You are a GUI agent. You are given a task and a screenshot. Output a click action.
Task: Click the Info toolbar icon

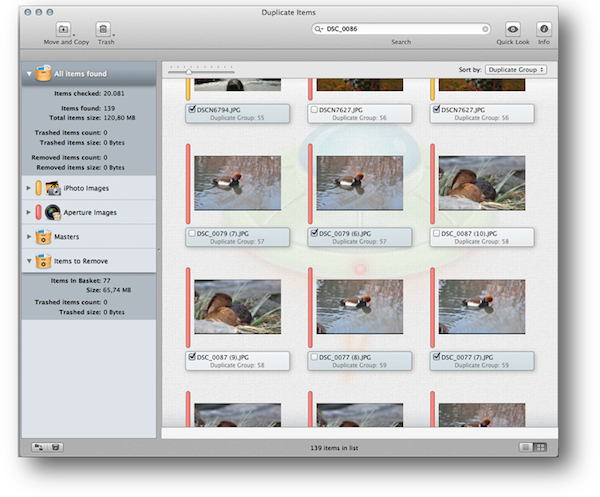tap(544, 30)
